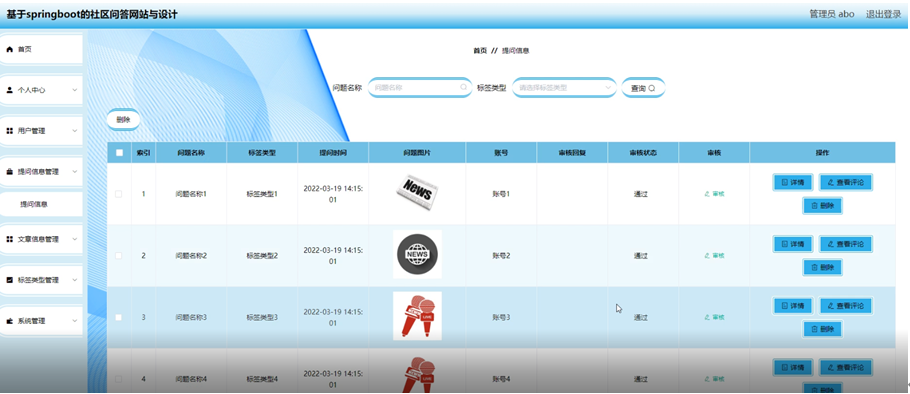Click 删除 in row 问题名称2
Image resolution: width=910 pixels, height=394 pixels.
click(x=822, y=267)
